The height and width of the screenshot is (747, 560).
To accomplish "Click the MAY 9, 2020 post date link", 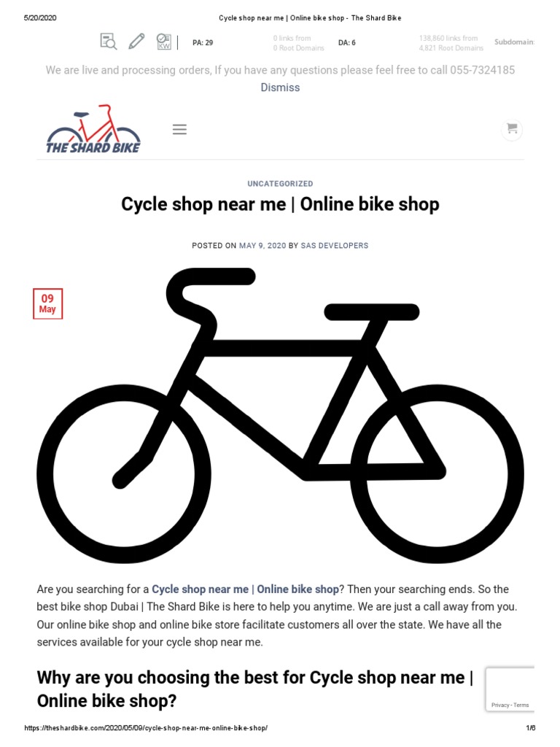I will [262, 245].
